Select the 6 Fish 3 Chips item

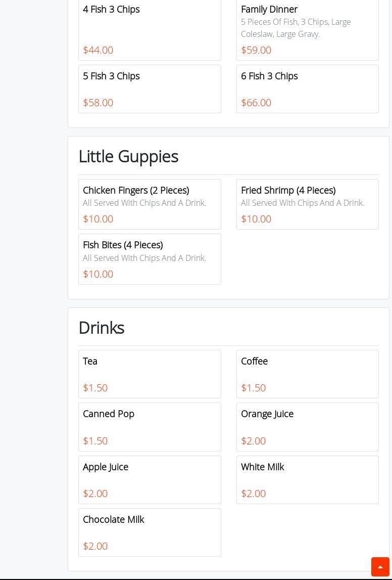pos(307,88)
